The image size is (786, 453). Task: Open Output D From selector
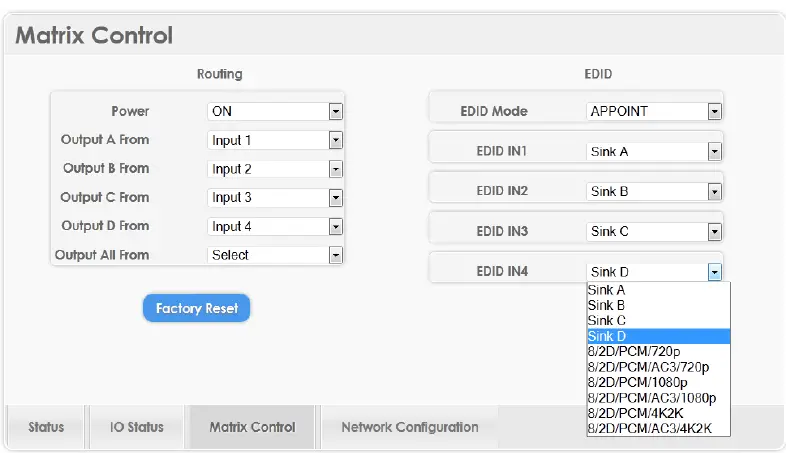[275, 226]
